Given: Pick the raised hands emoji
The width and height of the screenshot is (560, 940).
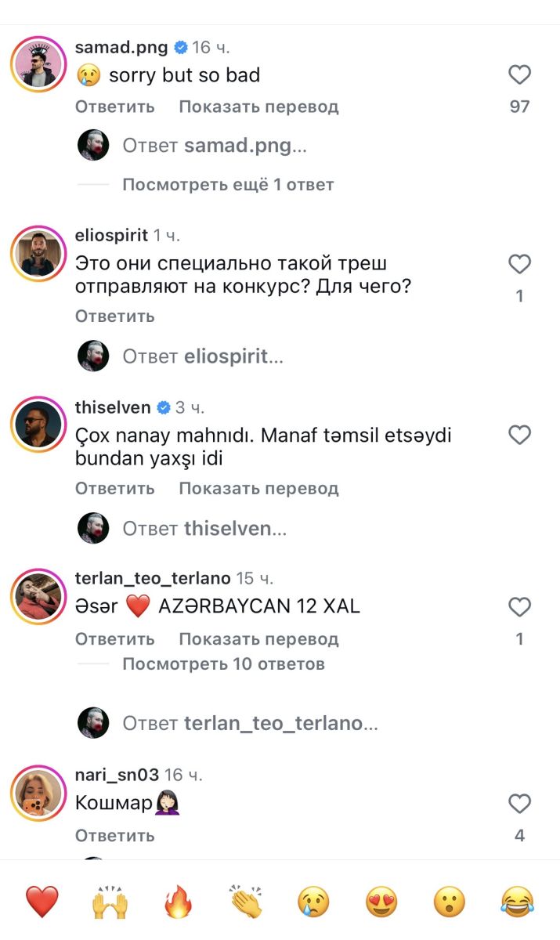Looking at the screenshot, I should click(110, 902).
